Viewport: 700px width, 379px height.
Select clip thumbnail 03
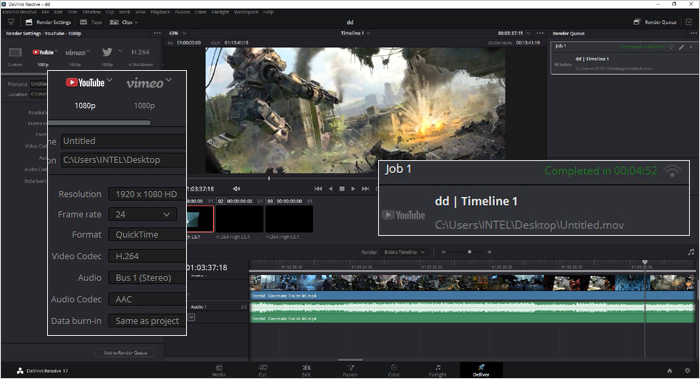point(289,219)
